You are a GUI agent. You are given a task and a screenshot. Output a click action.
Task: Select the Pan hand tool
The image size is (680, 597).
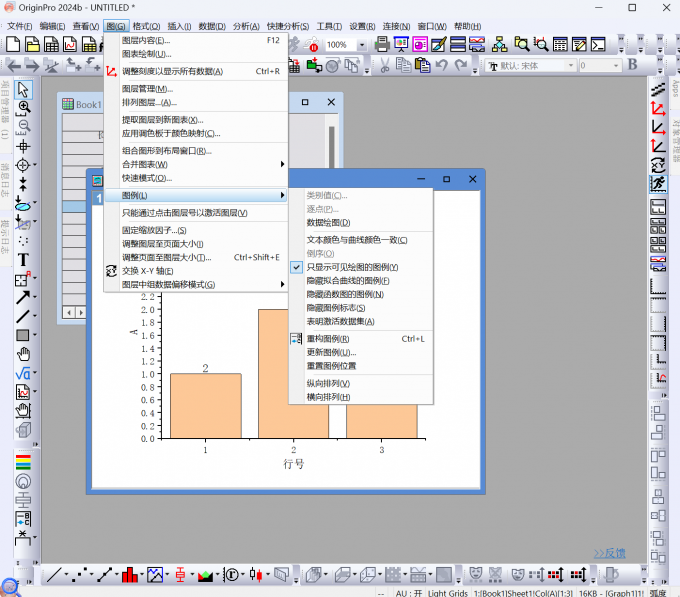pos(23,354)
